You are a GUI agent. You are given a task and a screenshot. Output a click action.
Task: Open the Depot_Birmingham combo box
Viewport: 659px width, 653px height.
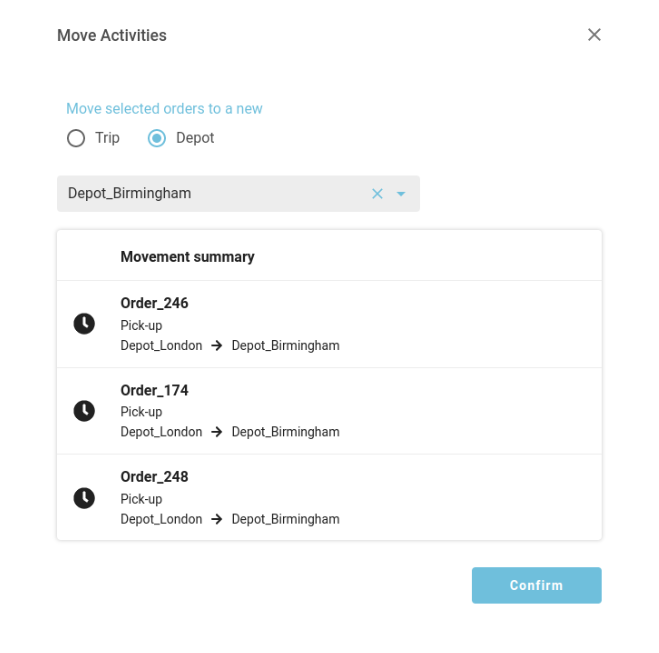[x=210, y=194]
